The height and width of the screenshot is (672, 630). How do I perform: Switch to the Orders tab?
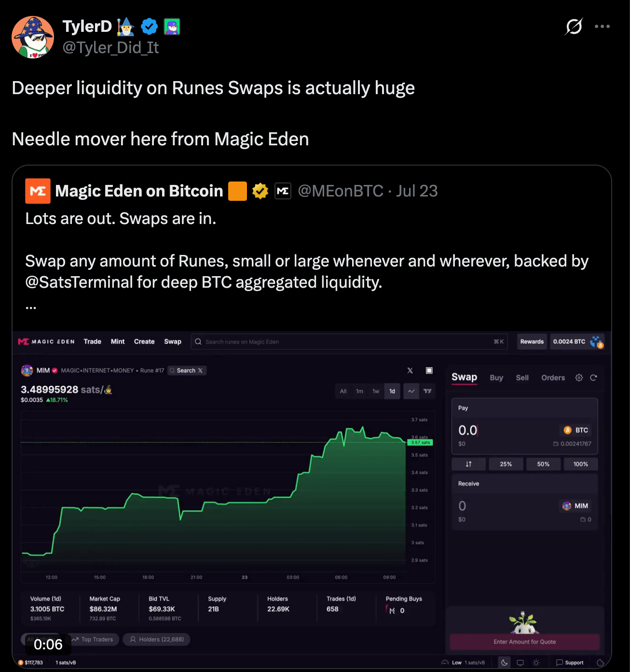click(553, 378)
